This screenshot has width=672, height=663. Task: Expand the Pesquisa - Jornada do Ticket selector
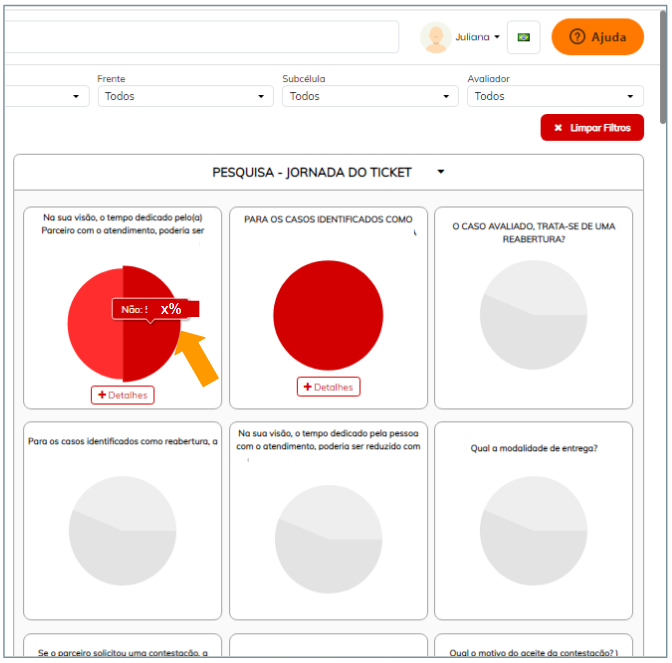pos(440,172)
